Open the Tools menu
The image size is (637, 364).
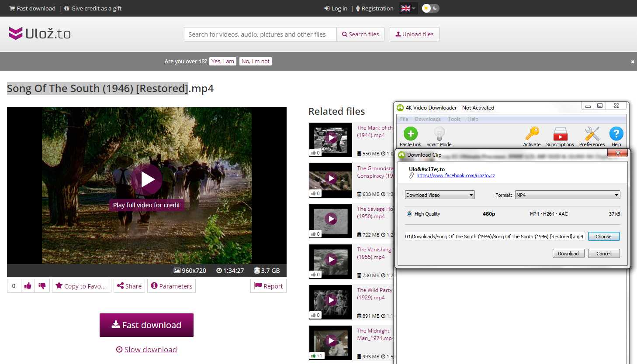(x=454, y=119)
